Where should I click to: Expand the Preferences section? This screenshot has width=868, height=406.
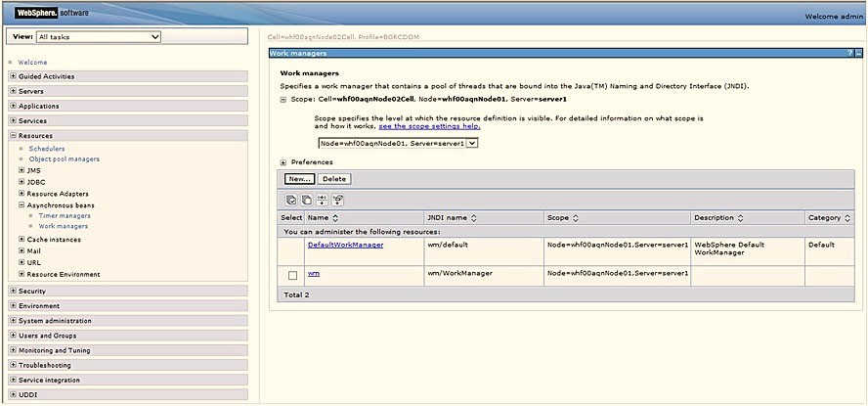click(x=282, y=162)
